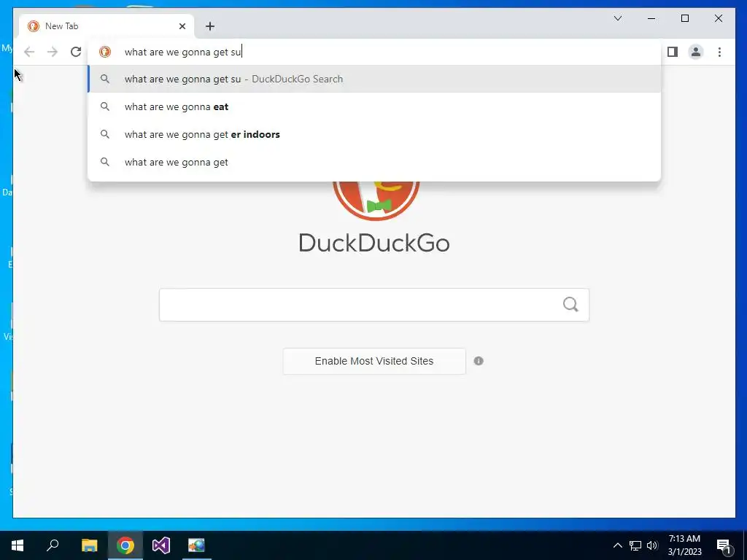Click the Chrome taskbar icon
This screenshot has height=560, width=747.
[125, 545]
